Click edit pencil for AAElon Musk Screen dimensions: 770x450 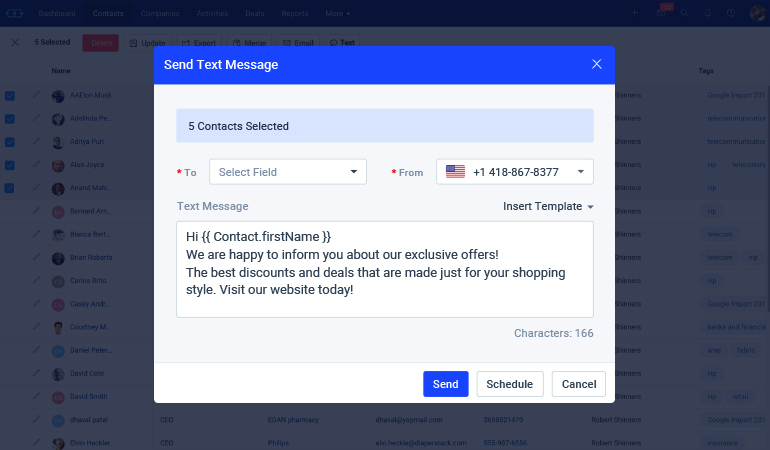coord(36,95)
